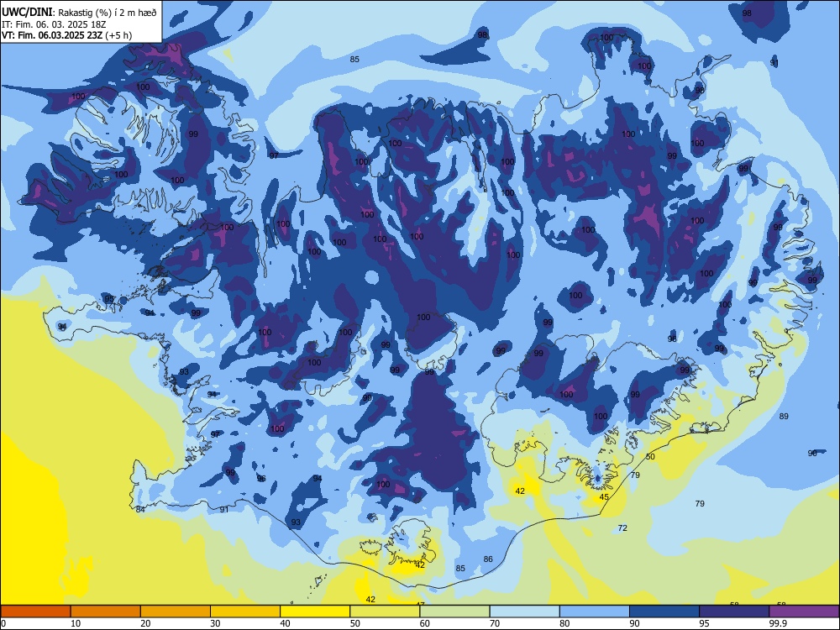Select the 95–99.9 indigo legend swatch
840x630 pixels.
pyautogui.click(x=734, y=612)
